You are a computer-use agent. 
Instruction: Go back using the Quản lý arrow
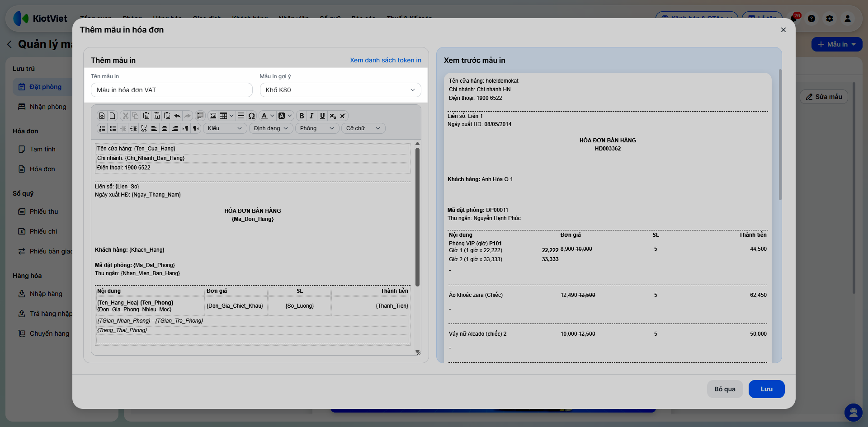tap(9, 44)
